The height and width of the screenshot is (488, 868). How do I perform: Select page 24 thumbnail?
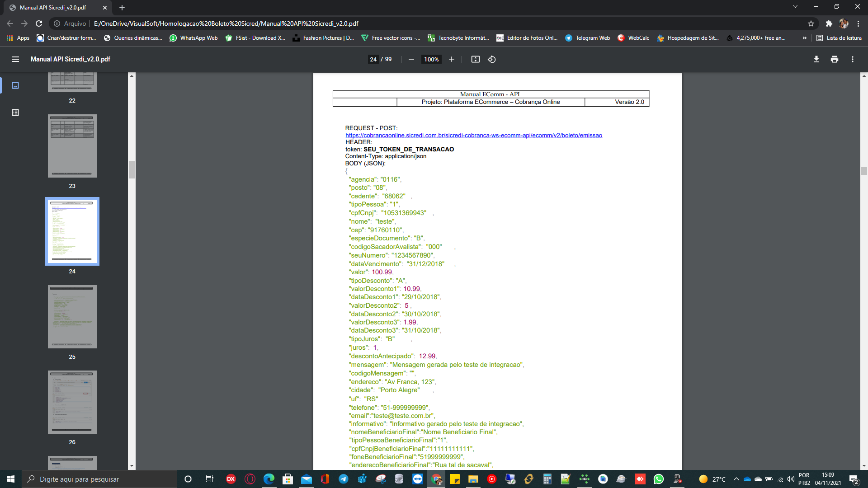click(72, 231)
